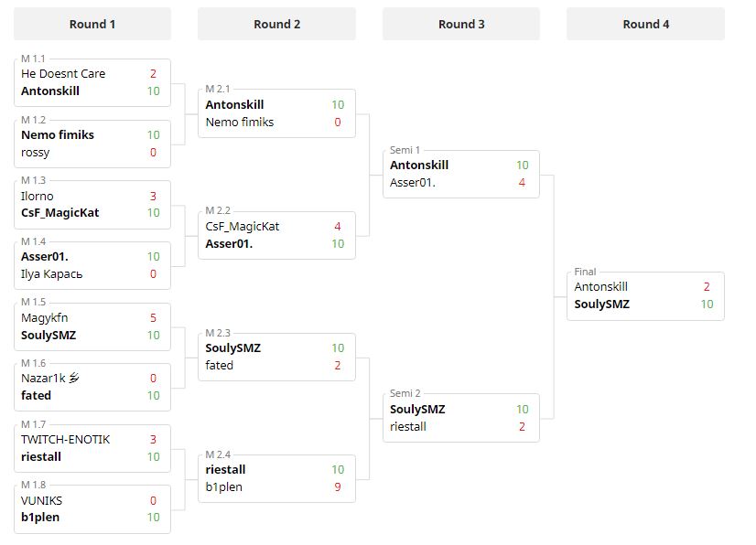The width and height of the screenshot is (756, 545).
Task: Select VUNIKS in match M 1.8
Action: tap(42, 501)
